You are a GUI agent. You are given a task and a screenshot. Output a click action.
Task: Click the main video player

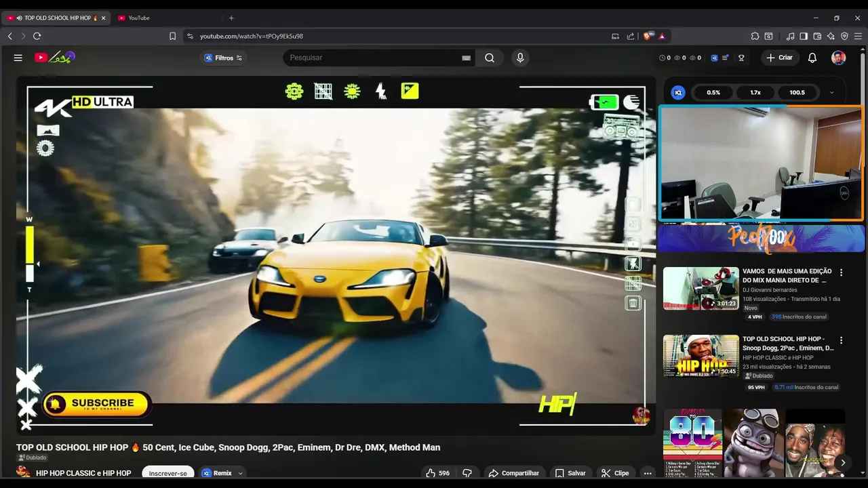coord(336,255)
